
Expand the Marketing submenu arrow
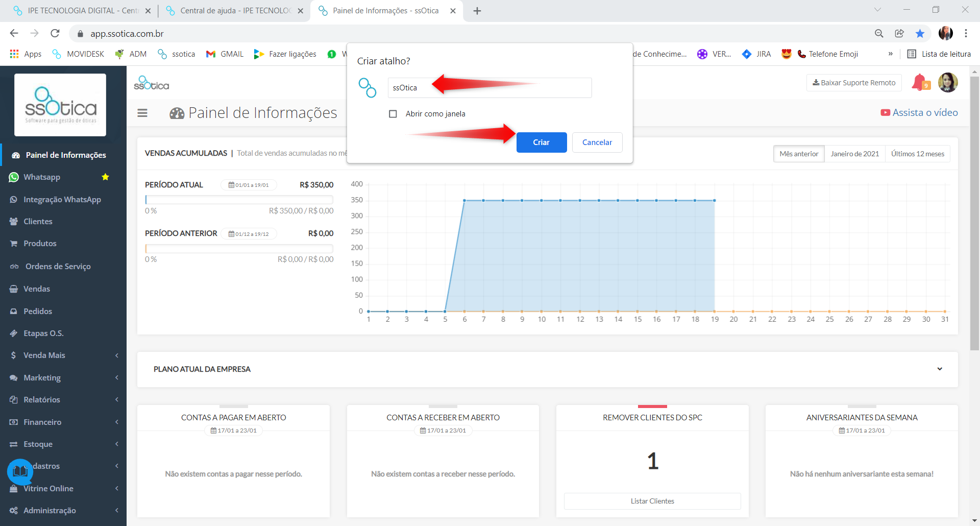(x=117, y=378)
